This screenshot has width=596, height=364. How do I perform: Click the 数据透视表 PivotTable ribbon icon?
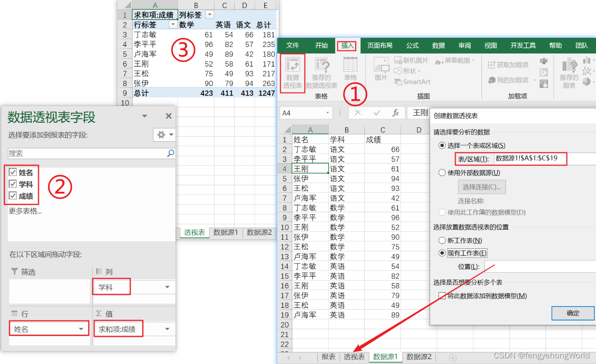coord(293,73)
